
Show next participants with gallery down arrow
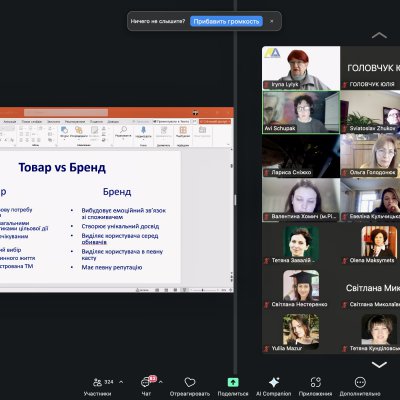[x=379, y=365]
